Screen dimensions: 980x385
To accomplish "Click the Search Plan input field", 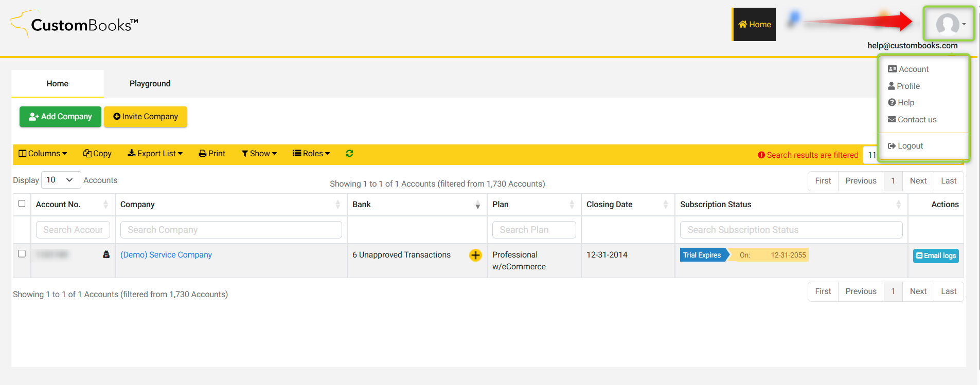I will pyautogui.click(x=534, y=230).
